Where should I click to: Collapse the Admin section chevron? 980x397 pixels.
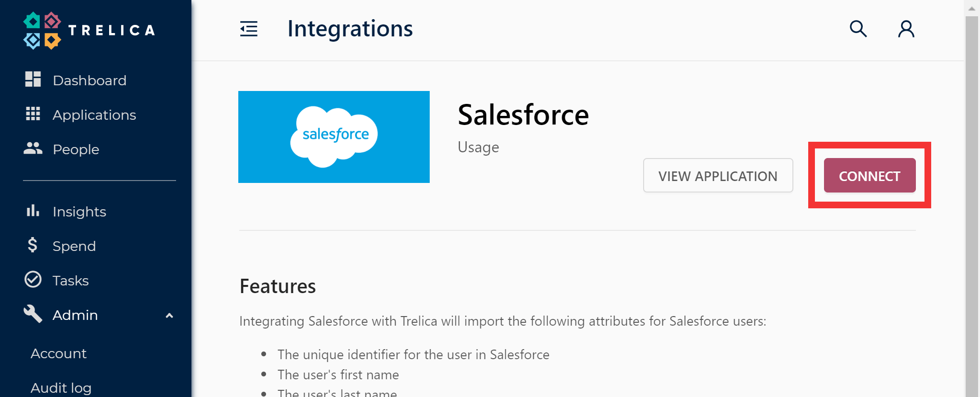pos(169,316)
